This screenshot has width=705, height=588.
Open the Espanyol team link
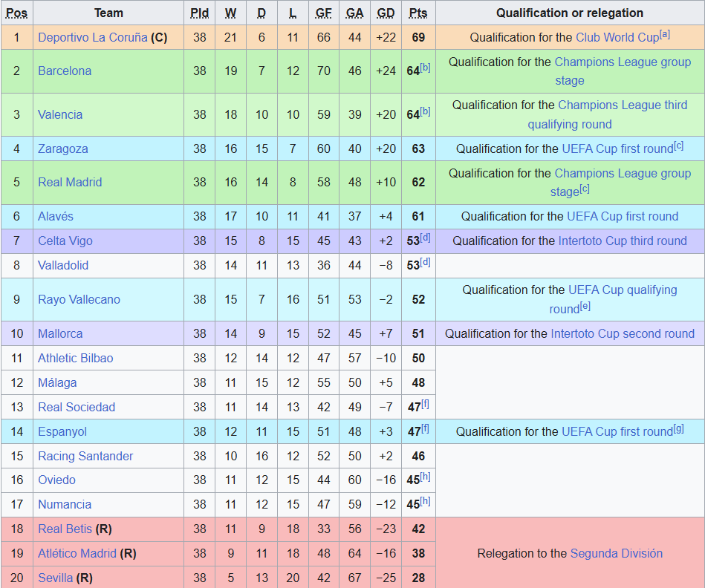[x=62, y=431]
